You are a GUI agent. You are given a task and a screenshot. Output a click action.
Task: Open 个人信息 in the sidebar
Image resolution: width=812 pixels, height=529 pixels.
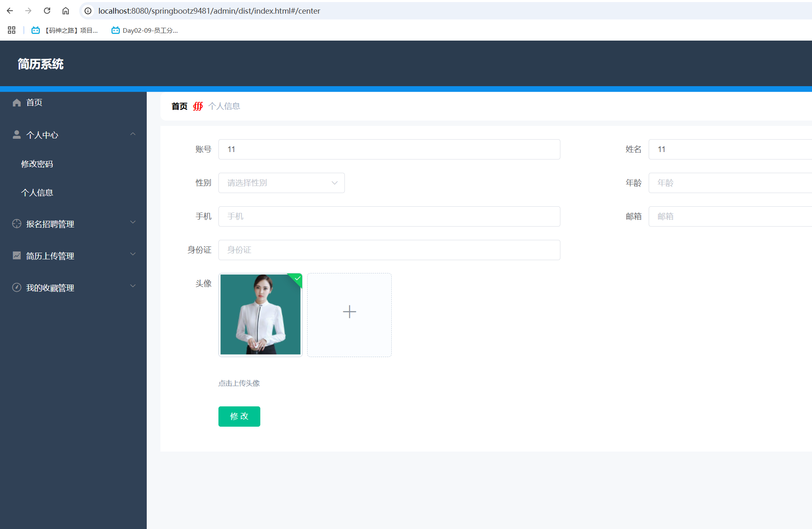[37, 193]
